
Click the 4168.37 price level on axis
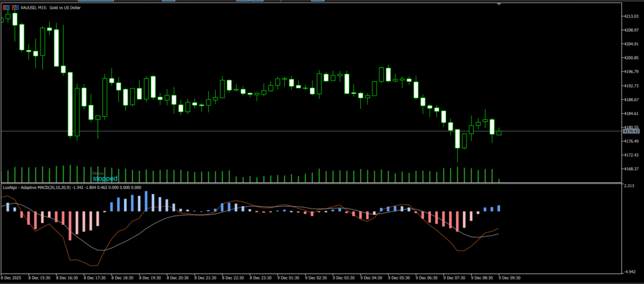tap(631, 168)
